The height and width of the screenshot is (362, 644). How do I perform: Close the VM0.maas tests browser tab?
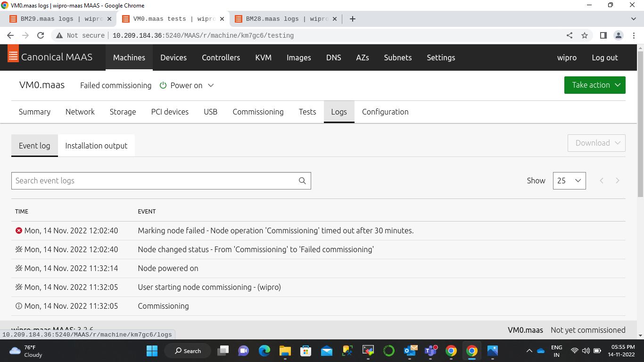(x=223, y=19)
